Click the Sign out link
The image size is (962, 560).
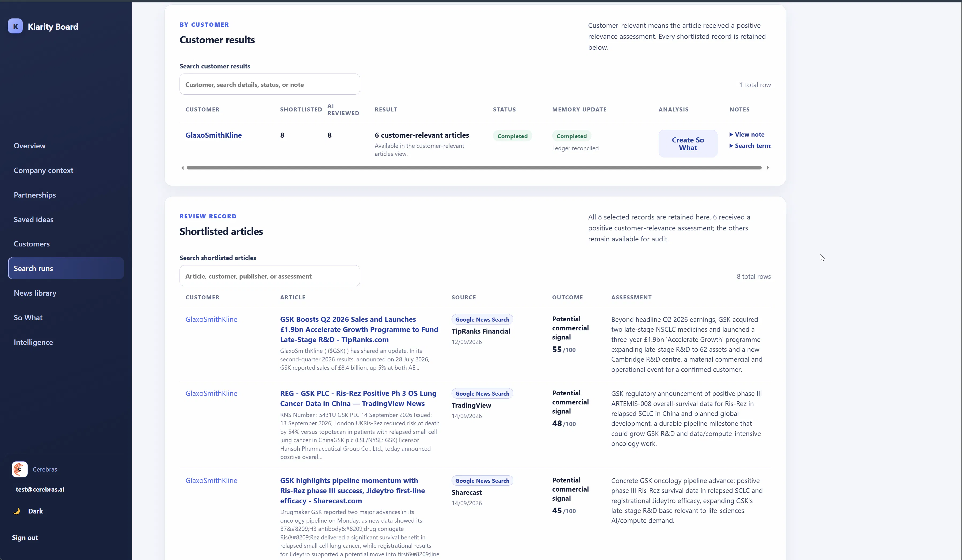pyautogui.click(x=25, y=538)
